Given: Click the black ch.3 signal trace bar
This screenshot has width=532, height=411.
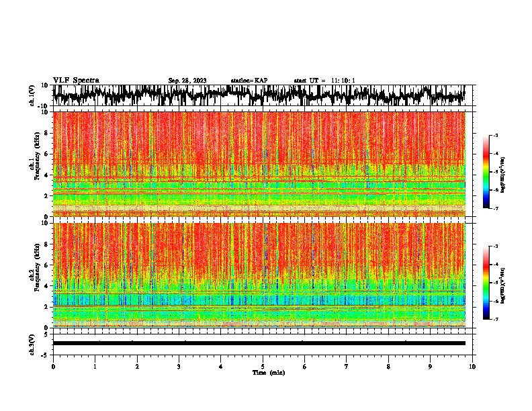Looking at the screenshot, I should click(x=259, y=343).
